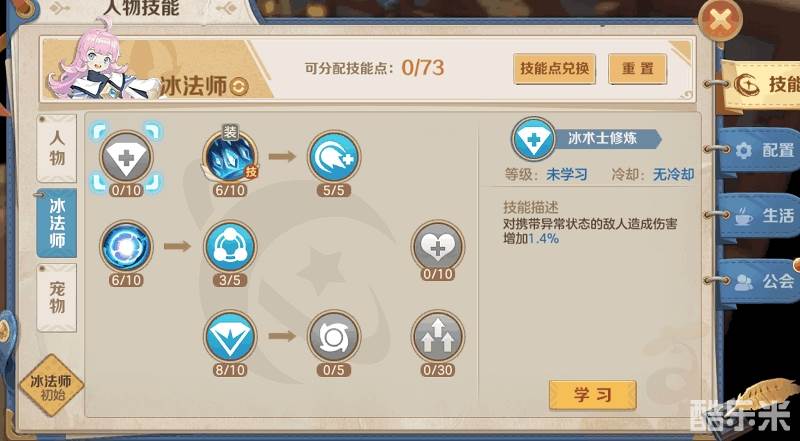The image size is (800, 441).
Task: Select the 0/10 diamond plus skill icon
Action: (x=126, y=157)
